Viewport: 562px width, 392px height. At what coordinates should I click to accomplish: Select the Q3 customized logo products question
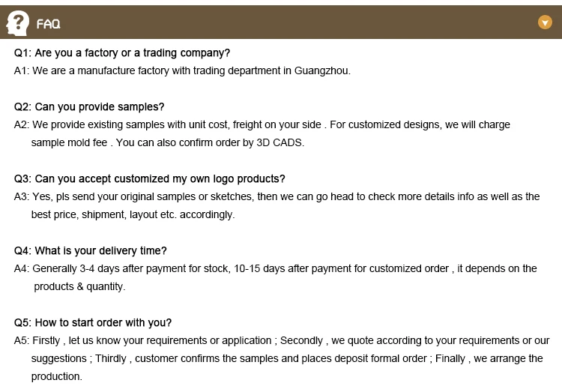pos(149,179)
